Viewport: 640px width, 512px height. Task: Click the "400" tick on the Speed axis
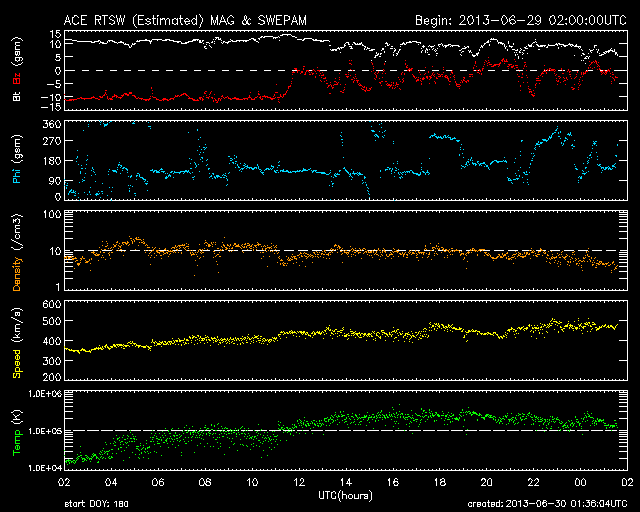[52, 341]
